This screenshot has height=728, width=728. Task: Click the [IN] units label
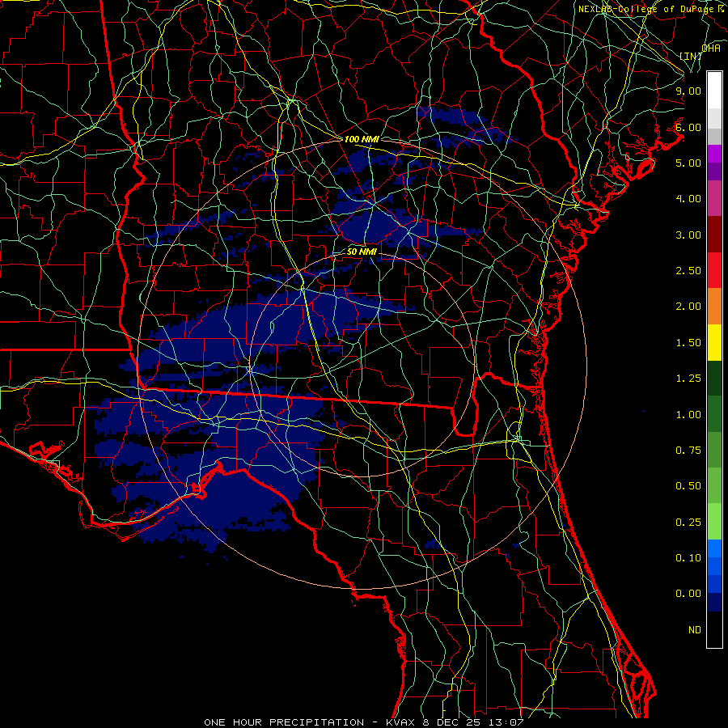point(691,56)
